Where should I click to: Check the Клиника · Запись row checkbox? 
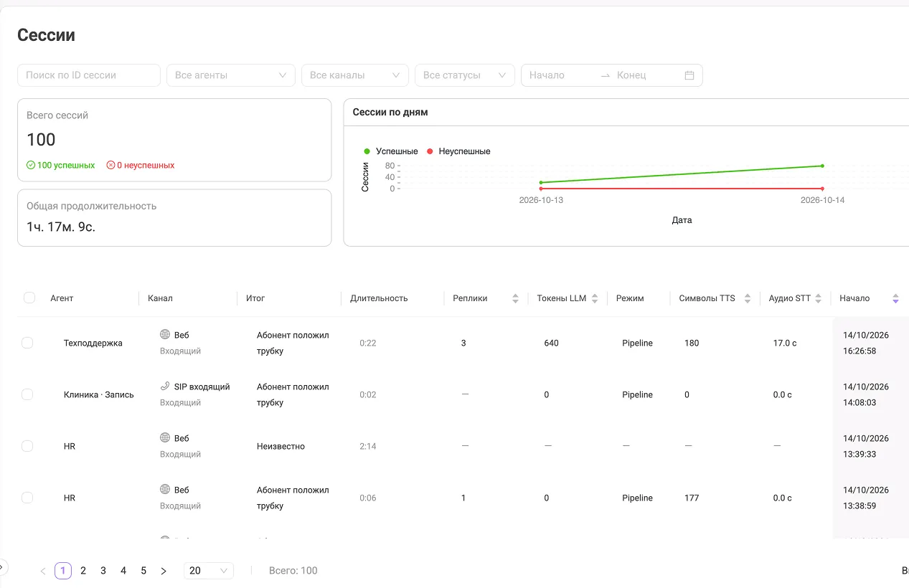[27, 394]
